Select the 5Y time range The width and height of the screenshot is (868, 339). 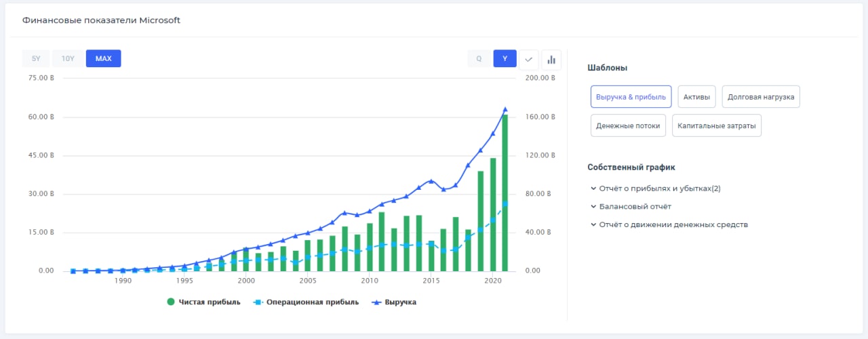pos(36,58)
